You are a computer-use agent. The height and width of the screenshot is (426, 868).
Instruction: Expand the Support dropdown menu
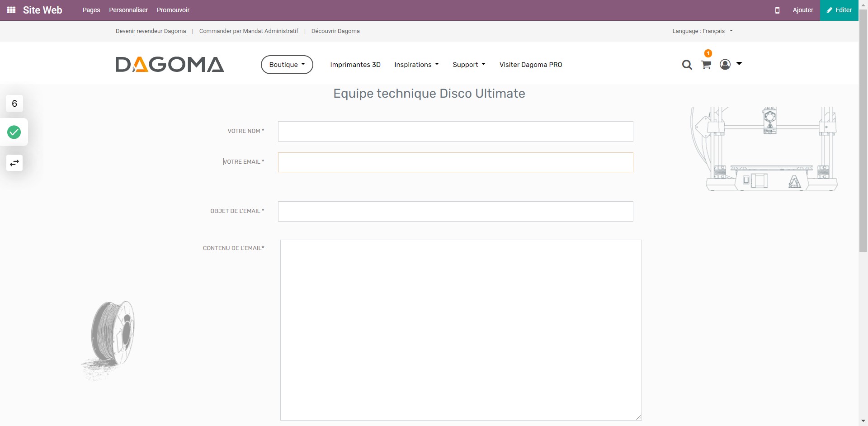[x=469, y=65]
